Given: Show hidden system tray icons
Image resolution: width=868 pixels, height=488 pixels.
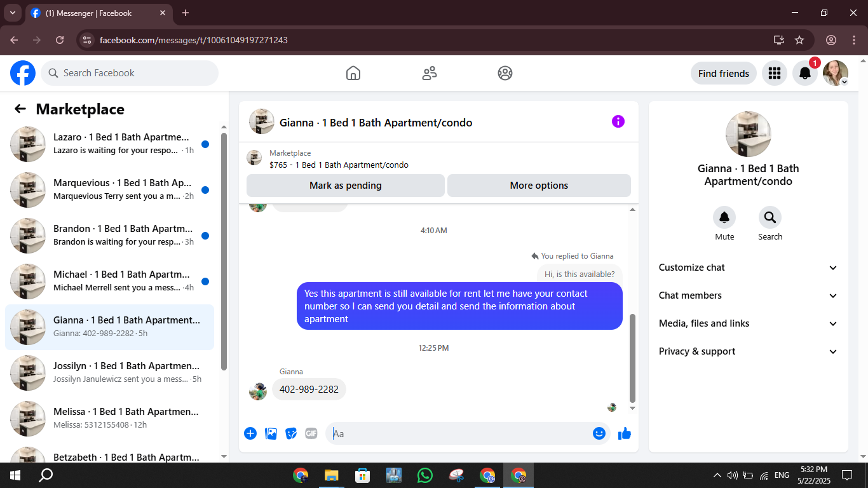Looking at the screenshot, I should tap(717, 475).
